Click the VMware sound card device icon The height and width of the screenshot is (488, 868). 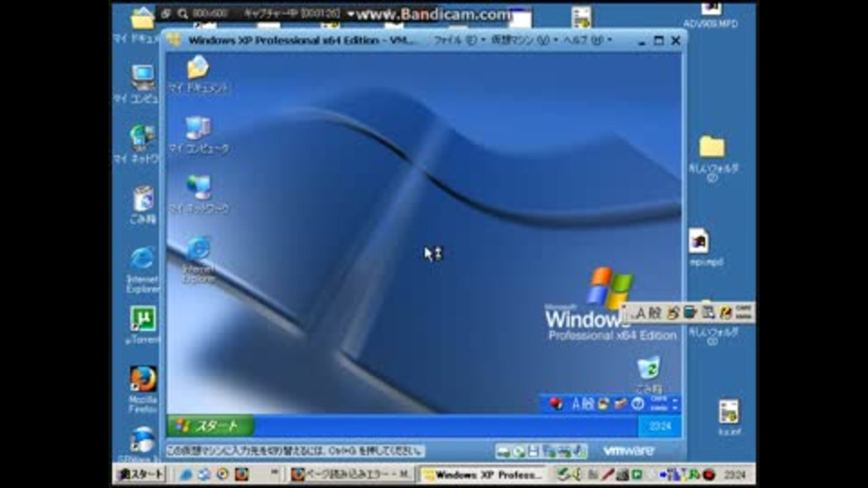tap(579, 452)
